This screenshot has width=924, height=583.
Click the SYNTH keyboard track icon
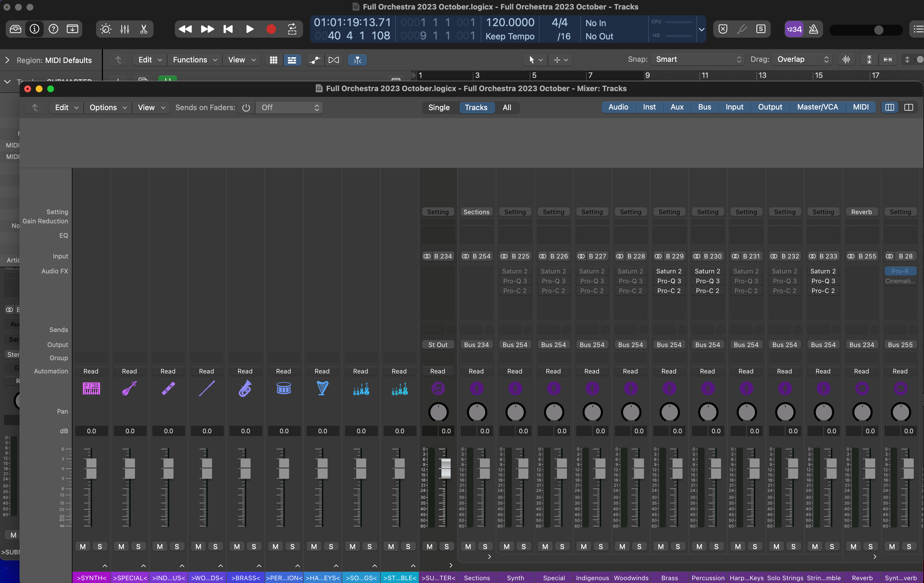(x=91, y=389)
